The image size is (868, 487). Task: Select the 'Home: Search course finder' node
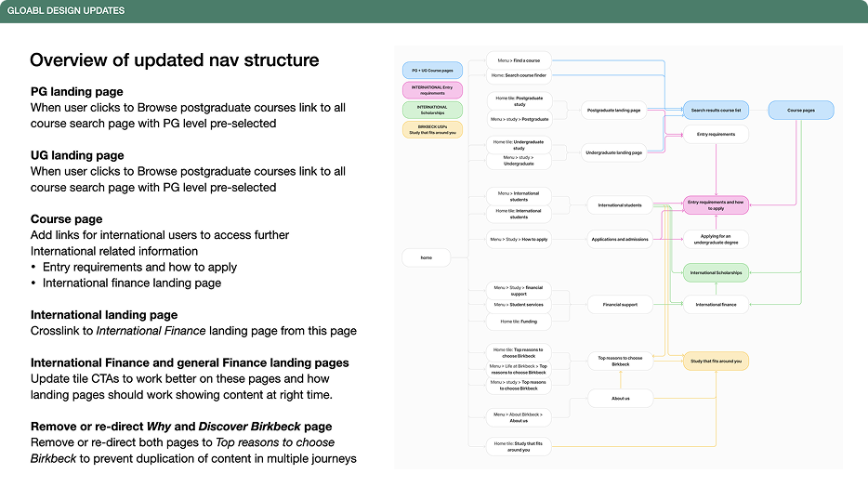click(519, 75)
